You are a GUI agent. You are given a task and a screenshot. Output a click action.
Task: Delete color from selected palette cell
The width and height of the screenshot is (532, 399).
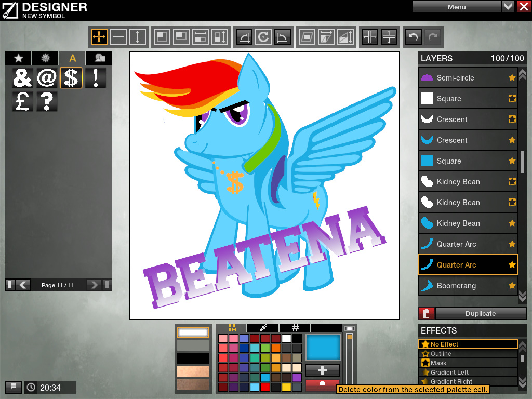322,386
